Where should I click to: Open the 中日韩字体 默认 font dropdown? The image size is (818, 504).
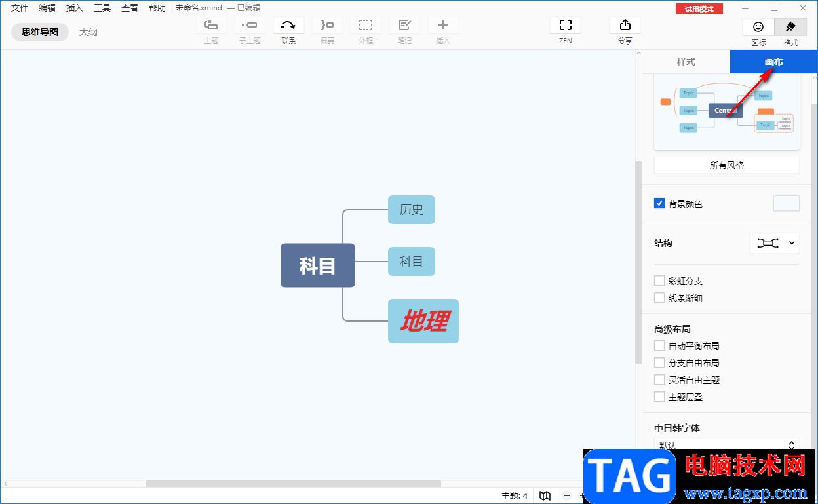pos(727,445)
